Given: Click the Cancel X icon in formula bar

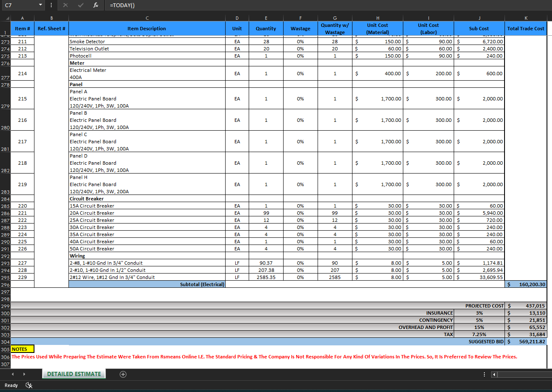Looking at the screenshot, I should pos(66,5).
